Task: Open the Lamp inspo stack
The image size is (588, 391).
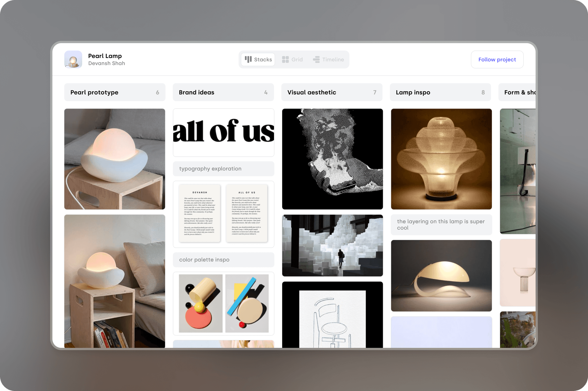Action: tap(440, 92)
